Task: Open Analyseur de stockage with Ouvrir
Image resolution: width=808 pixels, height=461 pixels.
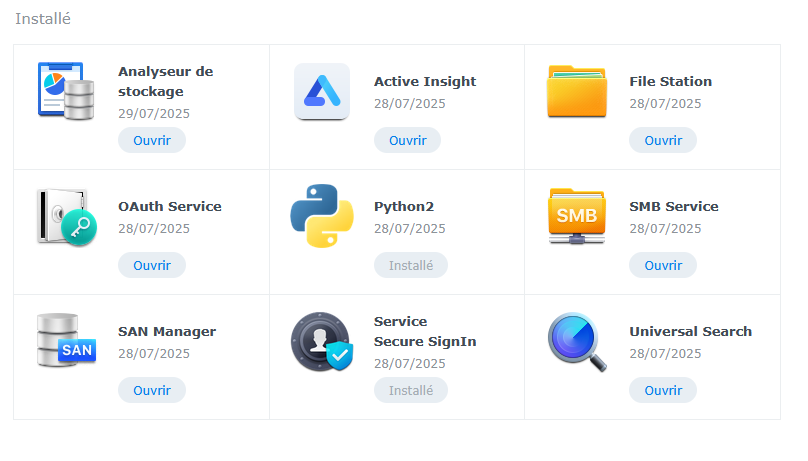Action: click(x=152, y=140)
